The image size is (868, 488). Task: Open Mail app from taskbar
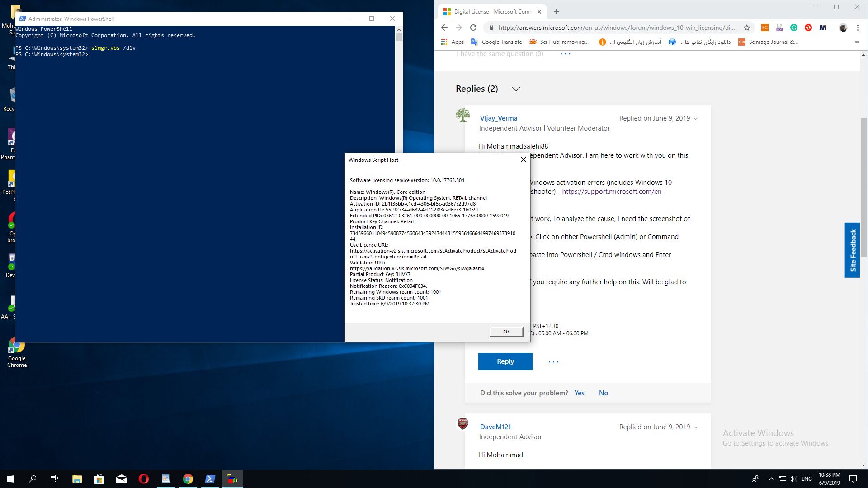click(x=121, y=479)
